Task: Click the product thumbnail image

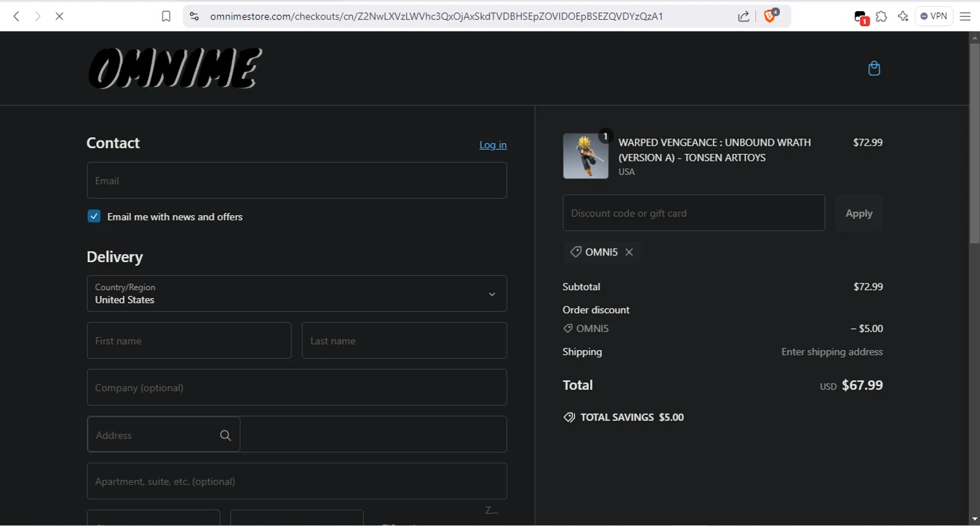Action: point(586,156)
